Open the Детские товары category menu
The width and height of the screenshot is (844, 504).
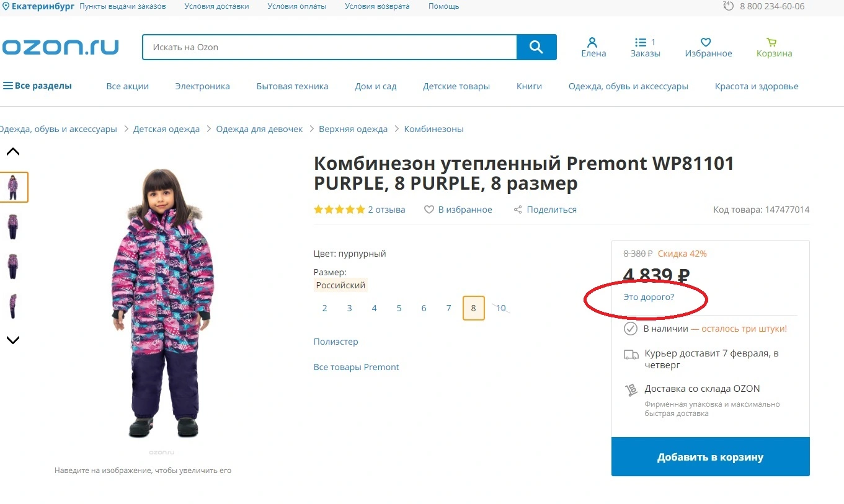click(x=456, y=86)
